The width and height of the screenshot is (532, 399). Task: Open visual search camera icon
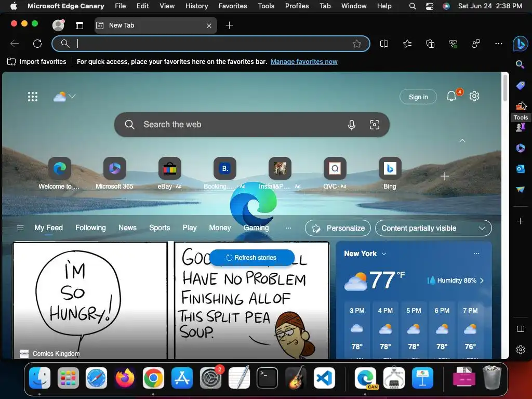click(374, 125)
